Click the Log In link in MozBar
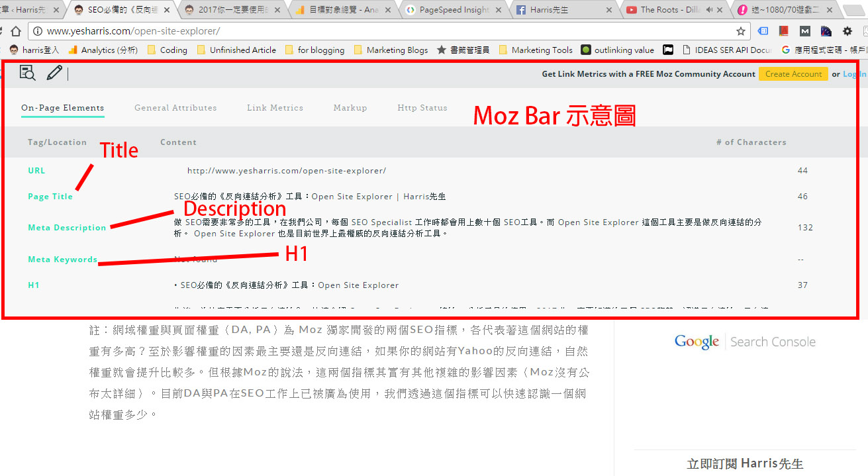This screenshot has height=476, width=868. coord(854,74)
